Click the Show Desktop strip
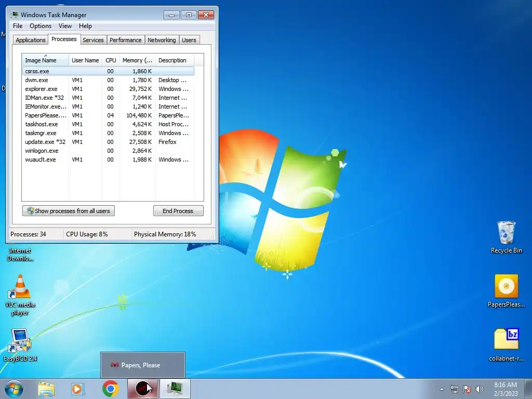The width and height of the screenshot is (532, 399). click(x=529, y=389)
